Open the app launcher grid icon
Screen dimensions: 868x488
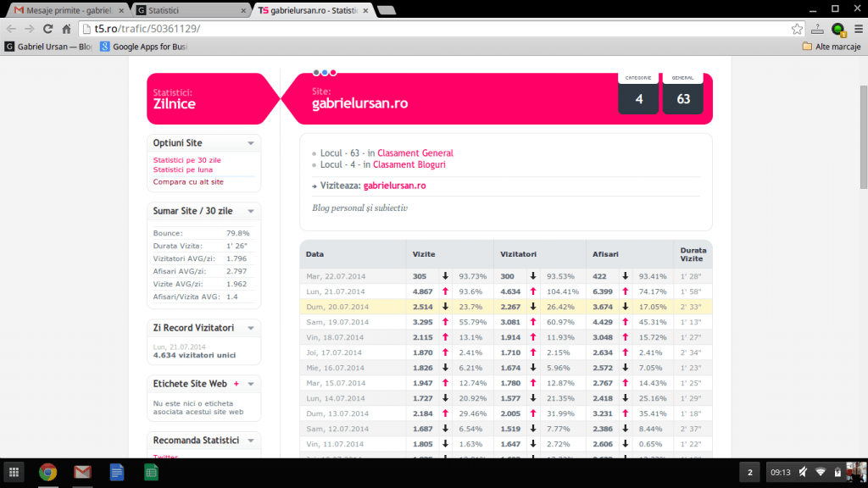14,473
